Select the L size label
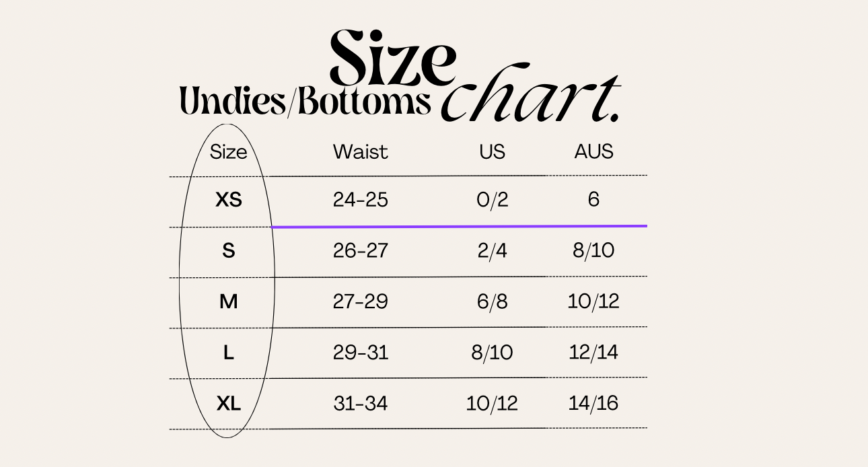This screenshot has width=868, height=467. point(228,353)
